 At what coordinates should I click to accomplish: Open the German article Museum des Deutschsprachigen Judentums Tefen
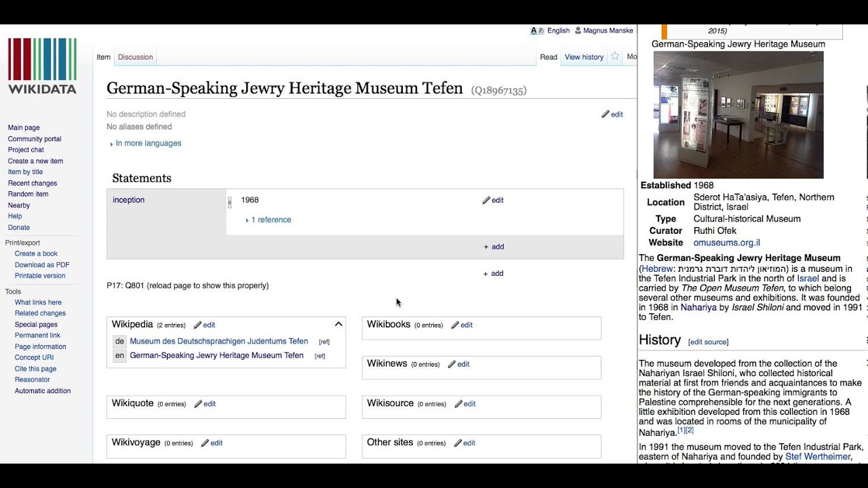[x=219, y=342]
